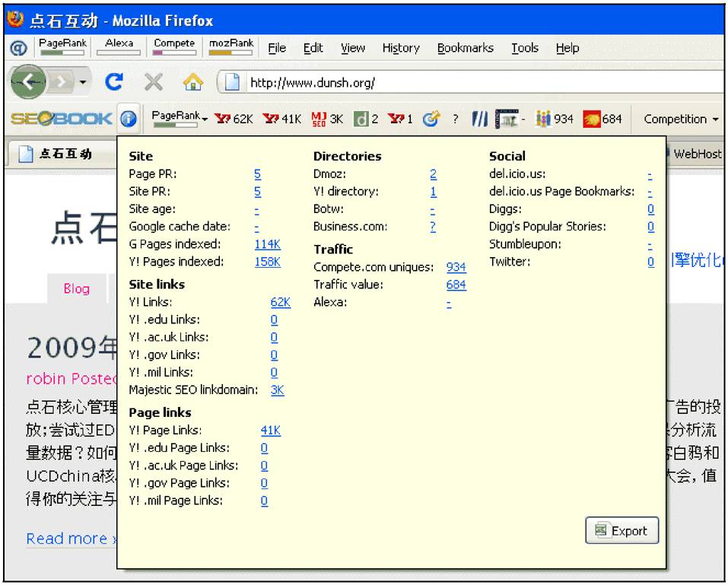Image resolution: width=728 pixels, height=585 pixels.
Task: Click the Export button
Action: (622, 530)
